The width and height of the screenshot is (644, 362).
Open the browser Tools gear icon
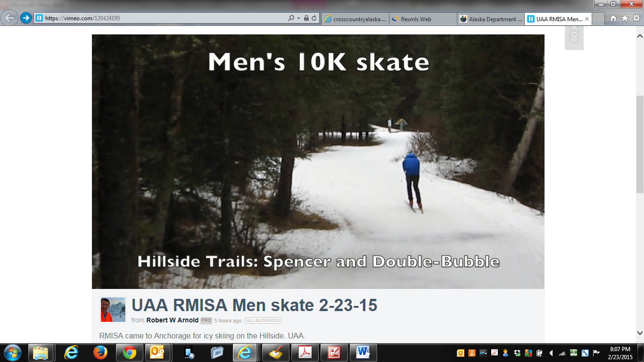coord(636,18)
